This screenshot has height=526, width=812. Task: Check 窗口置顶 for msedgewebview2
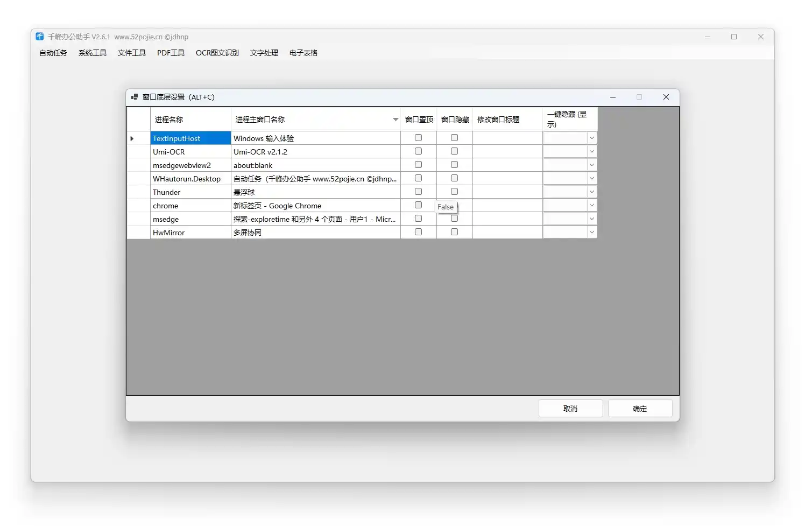point(418,165)
